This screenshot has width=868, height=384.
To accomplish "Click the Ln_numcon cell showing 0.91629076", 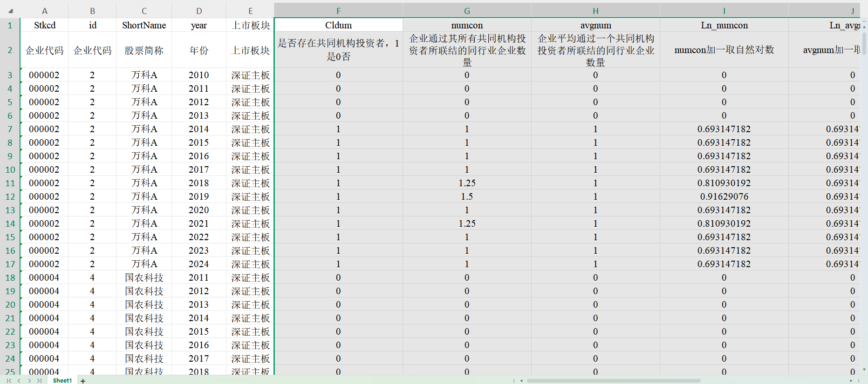I will click(x=724, y=197).
